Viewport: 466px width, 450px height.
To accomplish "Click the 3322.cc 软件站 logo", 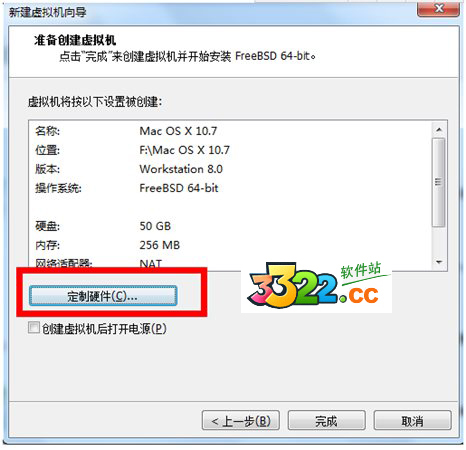I will (x=316, y=286).
